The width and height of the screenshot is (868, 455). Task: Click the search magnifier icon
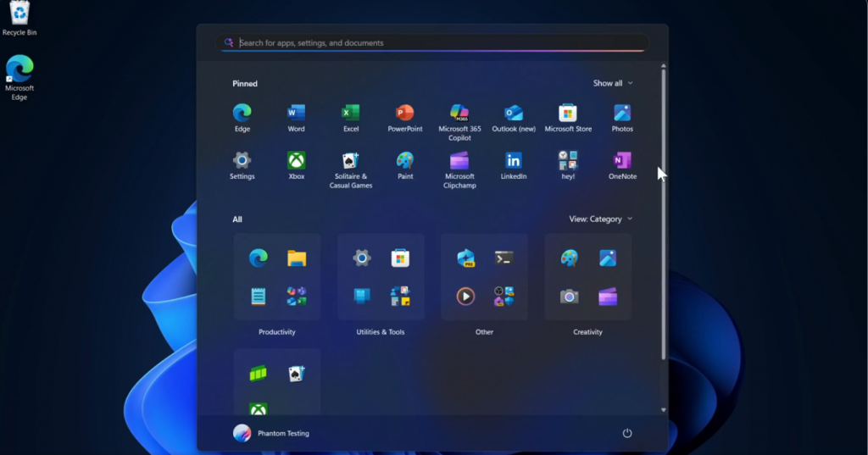(x=229, y=42)
